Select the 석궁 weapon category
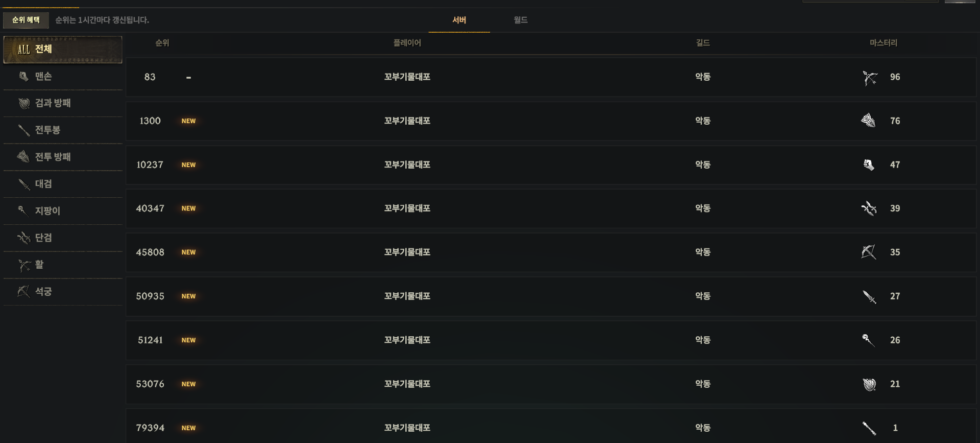 click(x=62, y=292)
